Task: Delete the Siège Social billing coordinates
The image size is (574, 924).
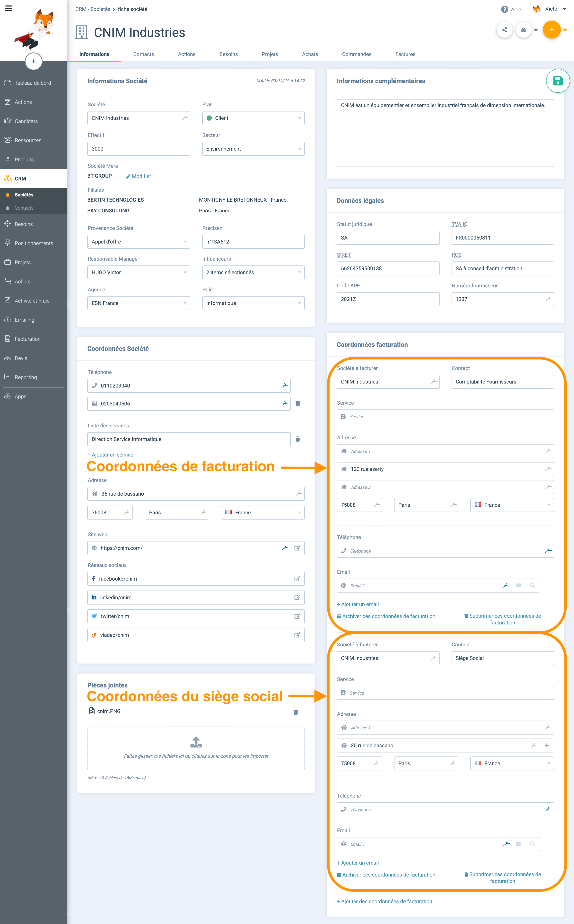Action: click(503, 878)
